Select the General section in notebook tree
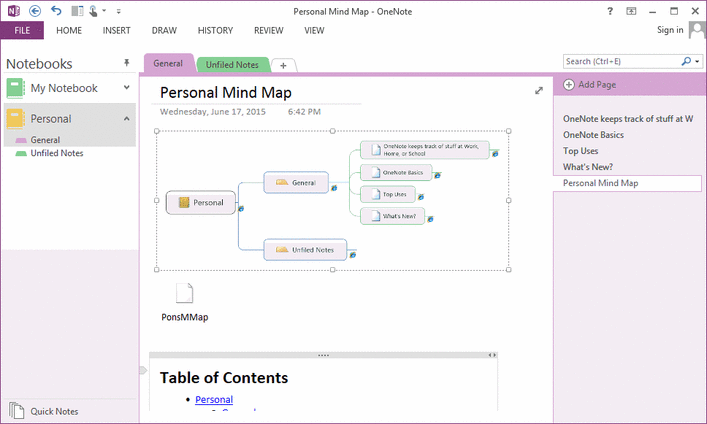 click(45, 140)
